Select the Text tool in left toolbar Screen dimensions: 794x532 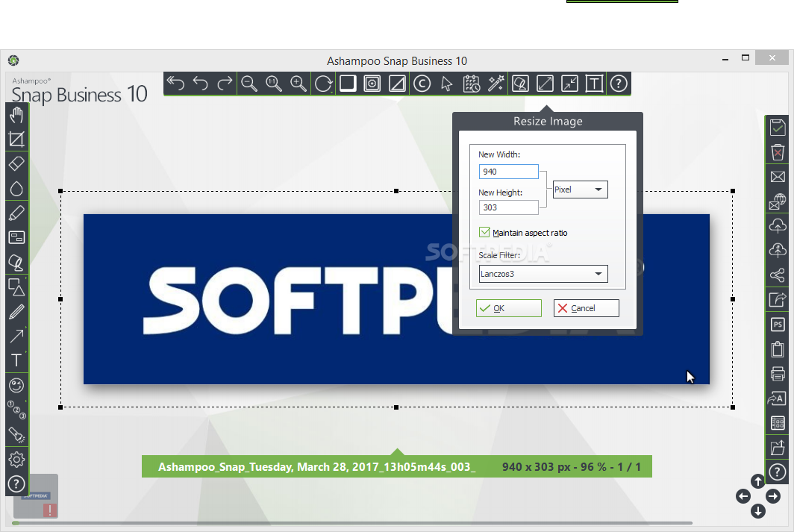[16, 360]
